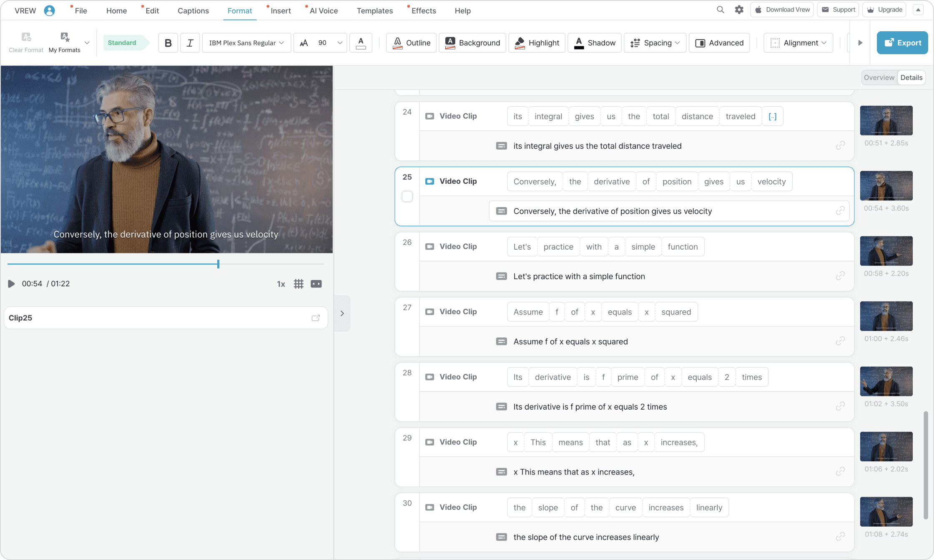Toggle bold caption formatting
The width and height of the screenshot is (934, 560).
tap(168, 43)
